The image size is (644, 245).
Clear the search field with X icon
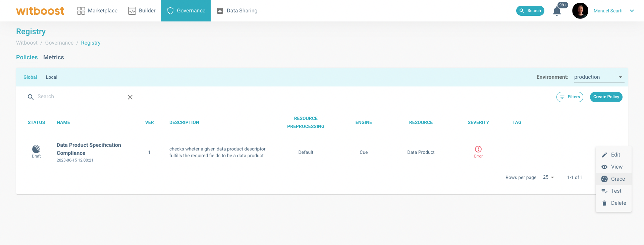130,97
